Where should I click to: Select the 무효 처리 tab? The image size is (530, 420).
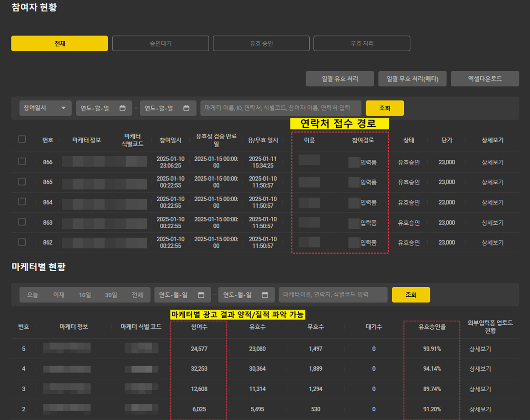(361, 43)
